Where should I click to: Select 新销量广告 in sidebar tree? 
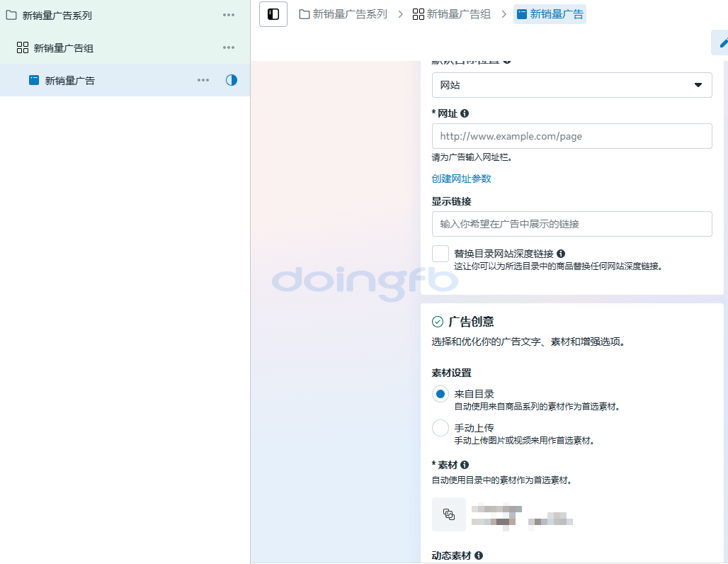pyautogui.click(x=69, y=80)
